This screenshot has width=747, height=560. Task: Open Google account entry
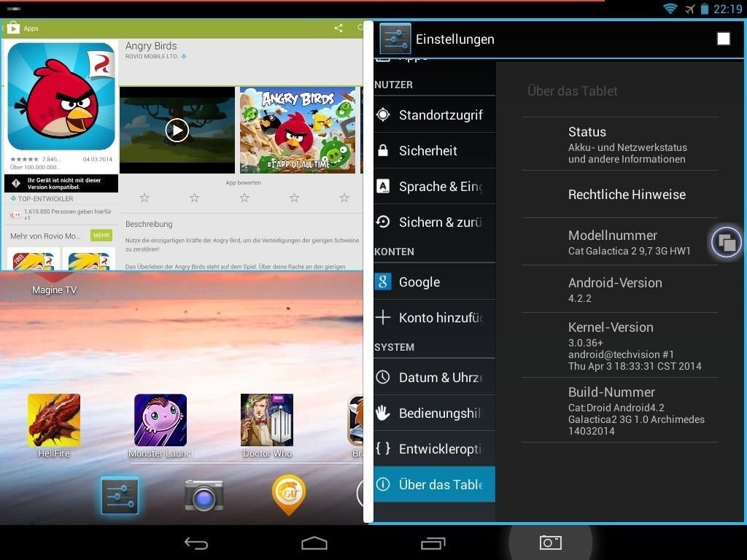(435, 281)
